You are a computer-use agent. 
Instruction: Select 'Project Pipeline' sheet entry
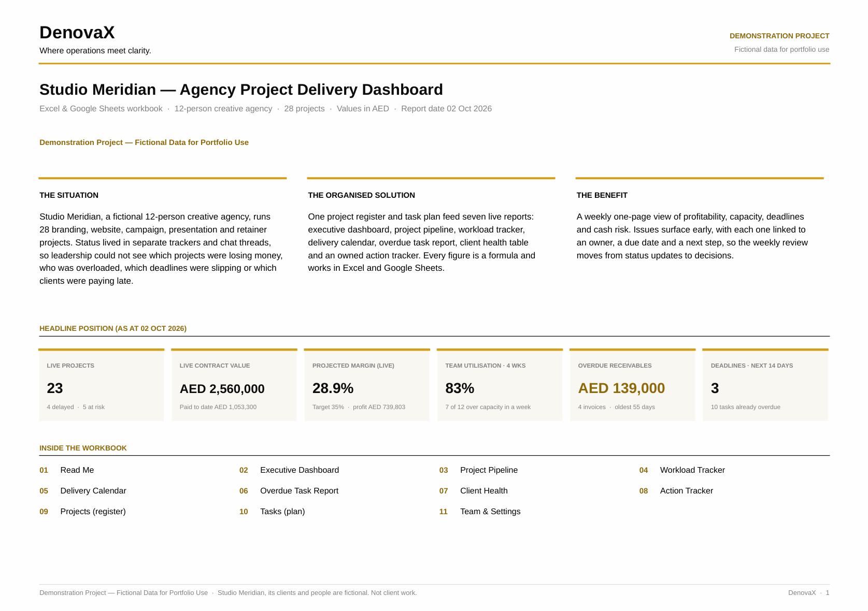tap(478, 470)
